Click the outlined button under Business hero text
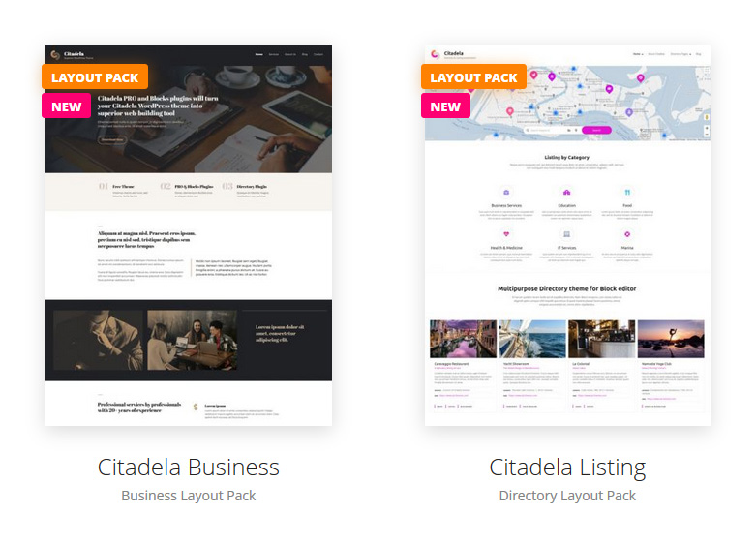 [x=112, y=139]
